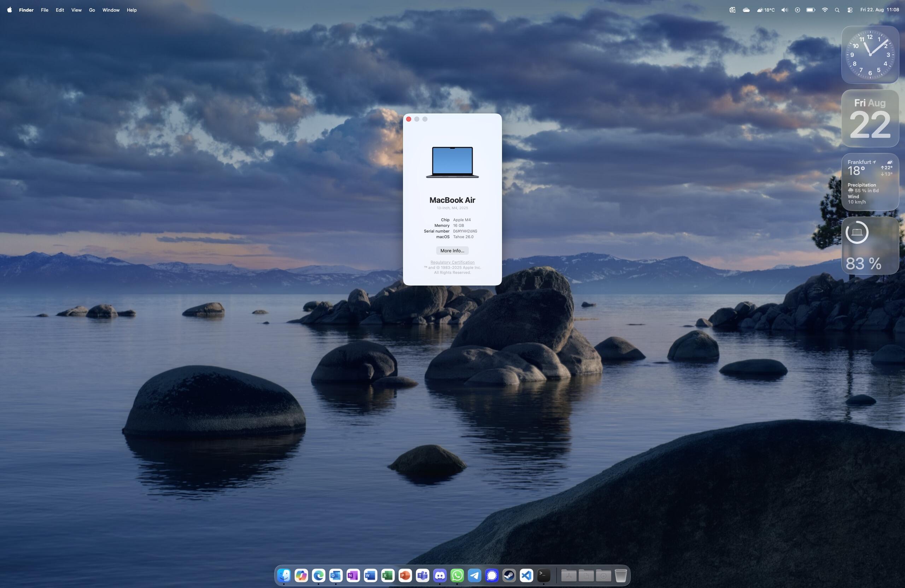Open Telegram from the Dock
Image resolution: width=905 pixels, height=588 pixels.
474,575
